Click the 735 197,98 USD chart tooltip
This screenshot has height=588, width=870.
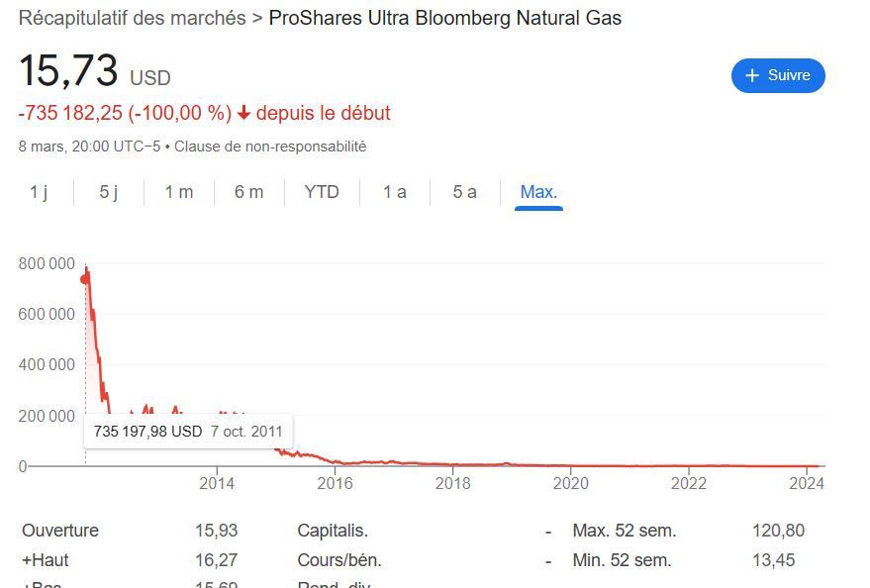point(188,432)
